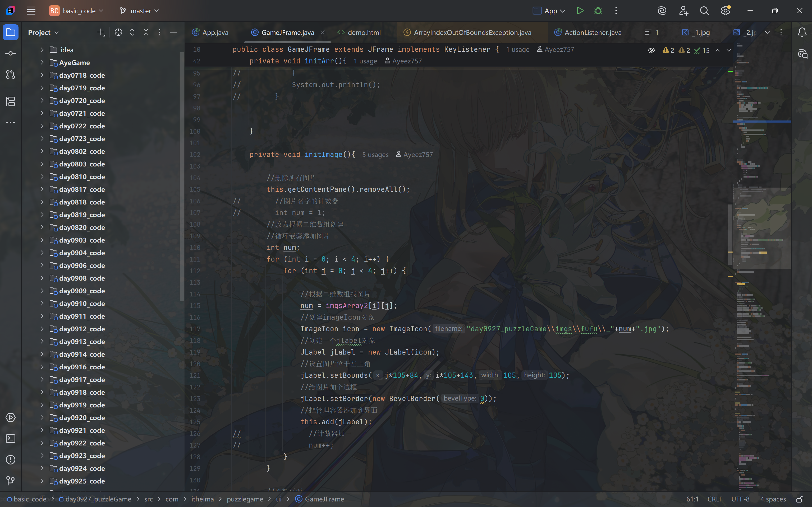Image resolution: width=812 pixels, height=507 pixels.
Task: Select opened file locate target icon
Action: (x=118, y=32)
